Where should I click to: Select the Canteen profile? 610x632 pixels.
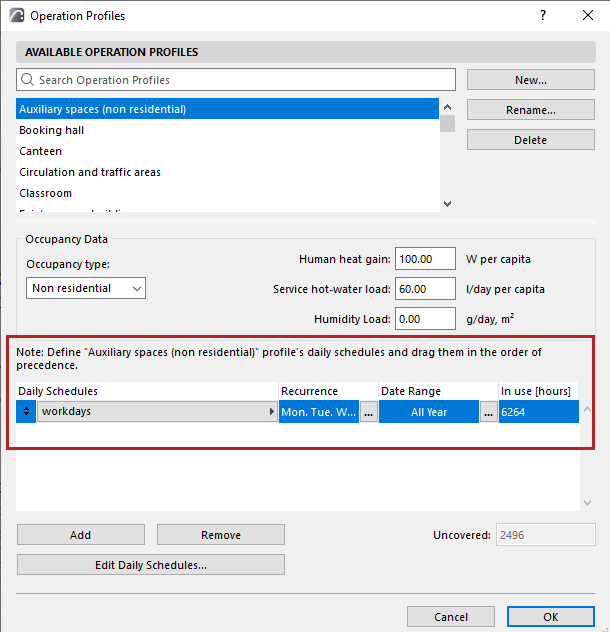click(41, 151)
